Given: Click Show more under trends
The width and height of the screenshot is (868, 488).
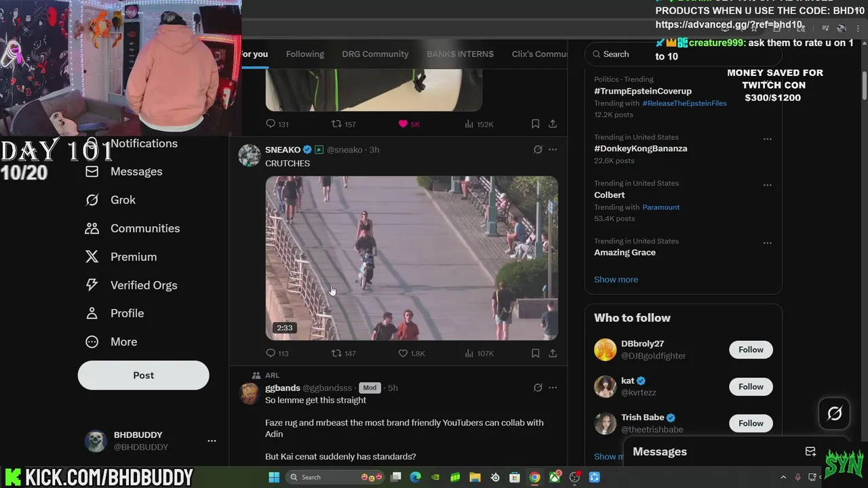Looking at the screenshot, I should click(x=616, y=279).
